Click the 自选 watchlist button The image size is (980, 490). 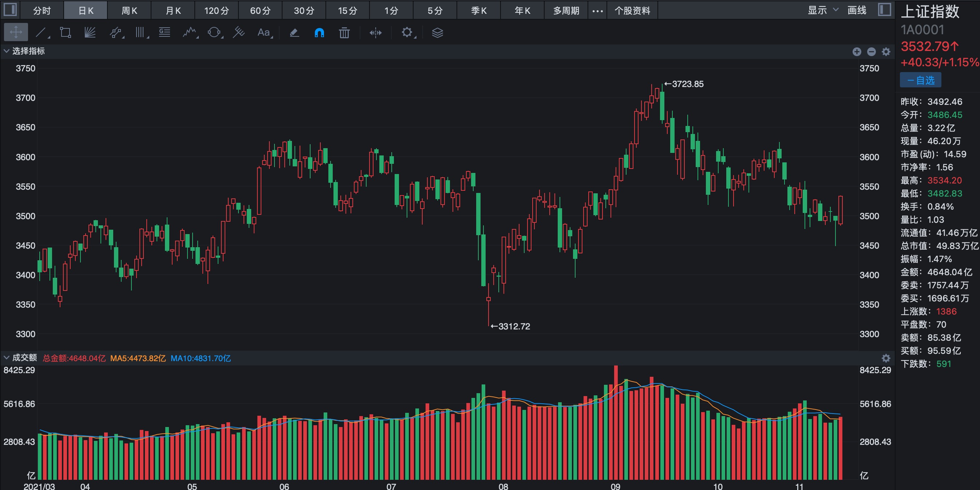tap(921, 80)
